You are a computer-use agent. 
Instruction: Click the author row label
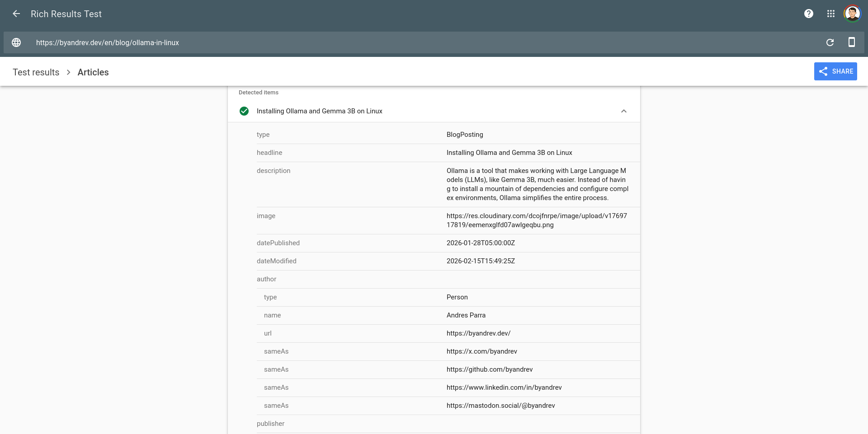[266, 279]
